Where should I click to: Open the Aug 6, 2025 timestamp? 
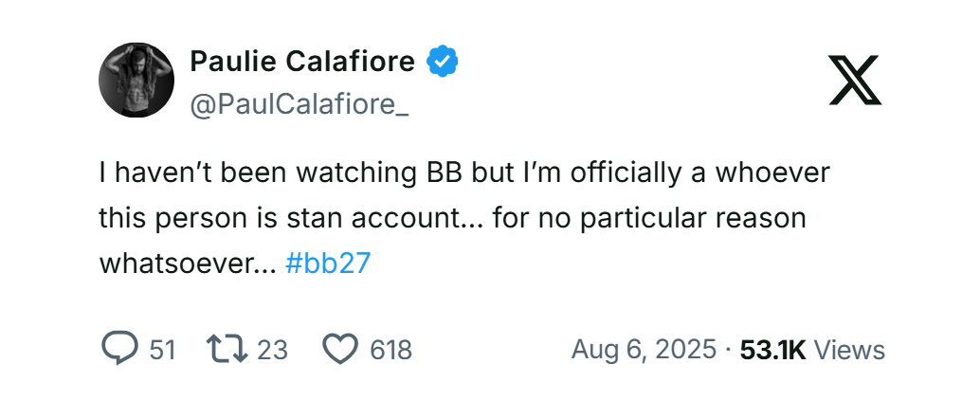click(644, 350)
